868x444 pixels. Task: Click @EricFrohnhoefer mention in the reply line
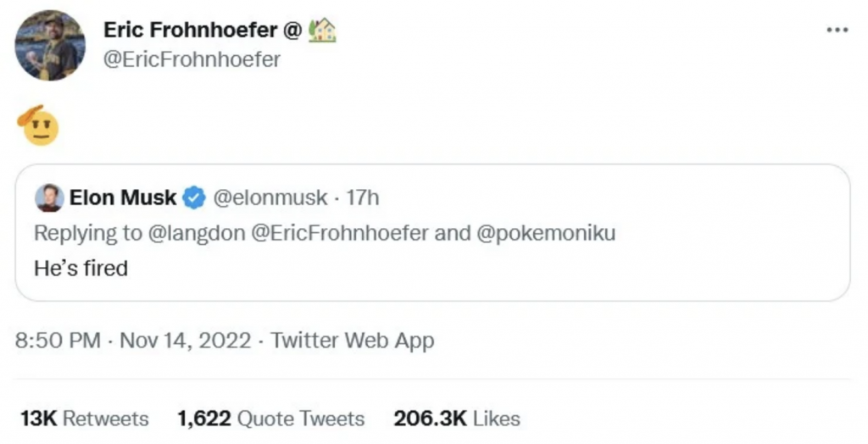click(341, 234)
